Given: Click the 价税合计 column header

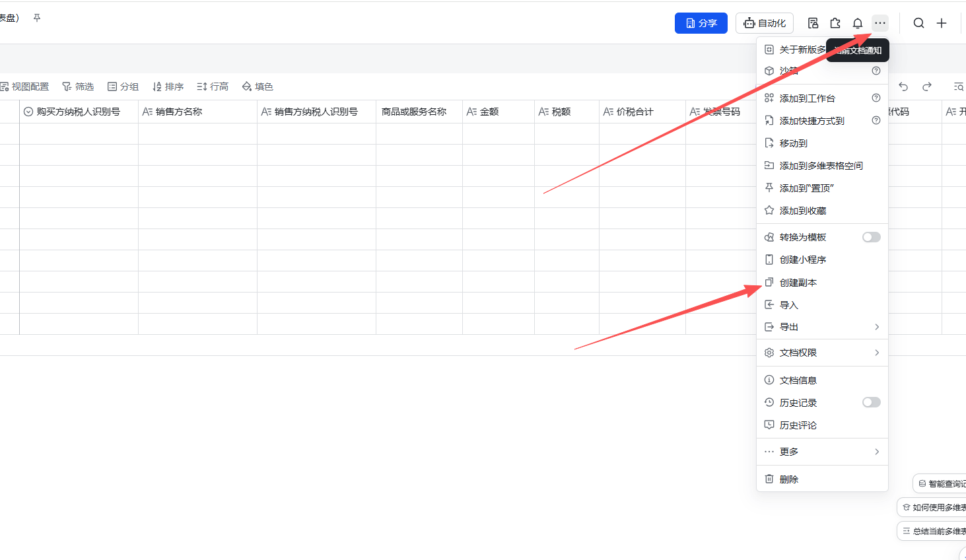Looking at the screenshot, I should point(642,112).
